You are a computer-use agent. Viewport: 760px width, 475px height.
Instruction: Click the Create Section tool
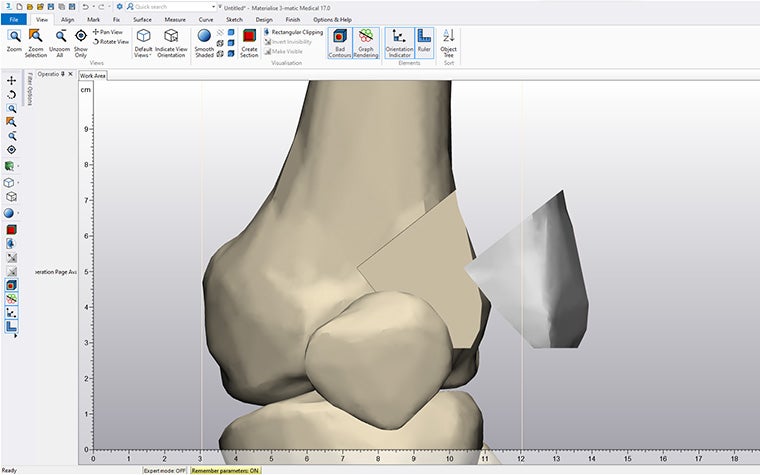(249, 43)
